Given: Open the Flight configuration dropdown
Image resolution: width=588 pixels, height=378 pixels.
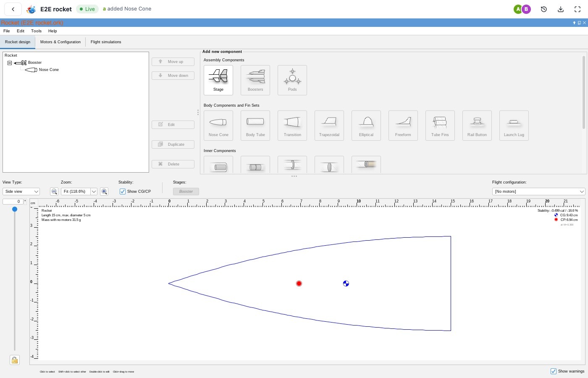Looking at the screenshot, I should coord(538,192).
